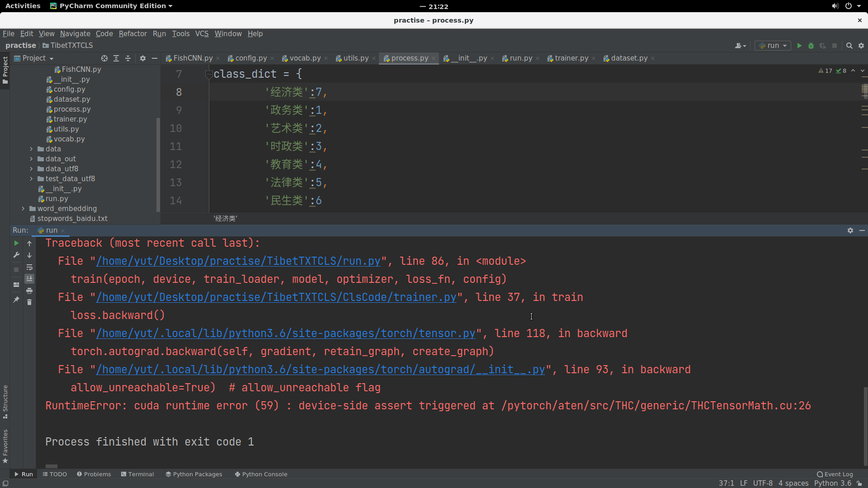Click the Debug bug icon in top toolbar

[811, 46]
